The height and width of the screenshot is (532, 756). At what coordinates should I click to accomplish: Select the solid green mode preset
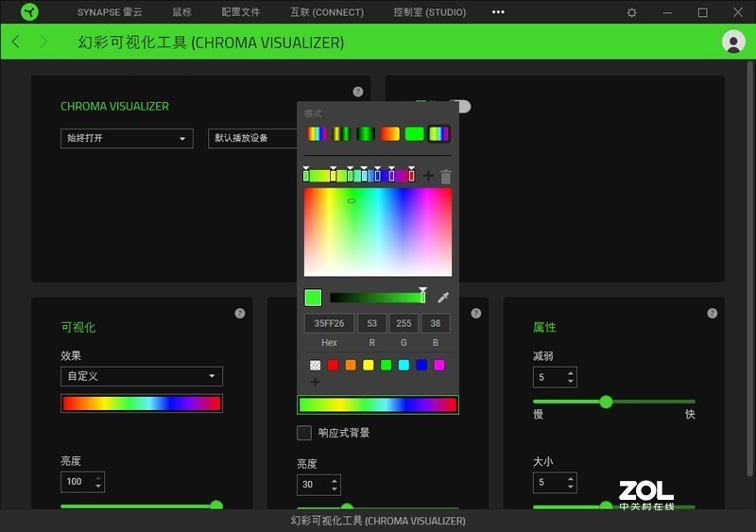click(414, 133)
